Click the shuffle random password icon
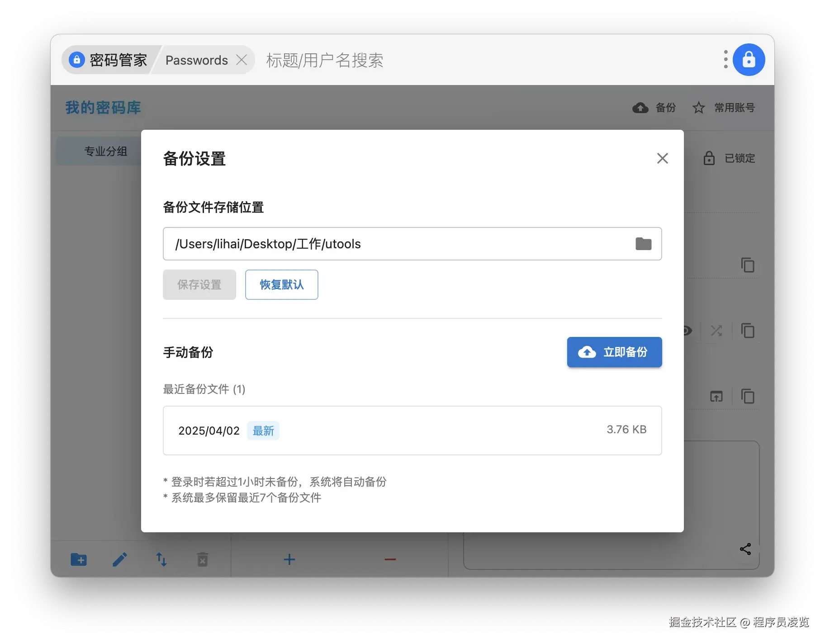Image resolution: width=825 pixels, height=644 pixels. 716,331
